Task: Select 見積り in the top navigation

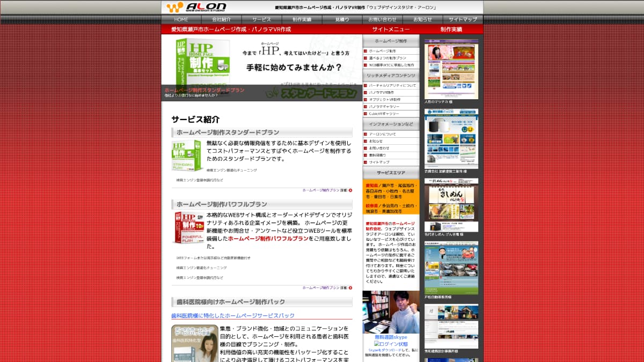Action: 342,19
